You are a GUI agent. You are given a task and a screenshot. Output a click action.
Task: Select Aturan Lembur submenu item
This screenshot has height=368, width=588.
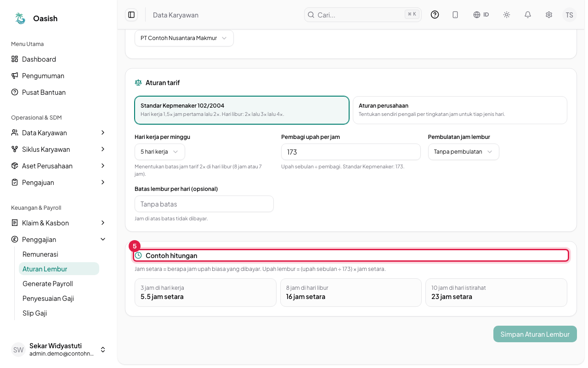coord(59,269)
